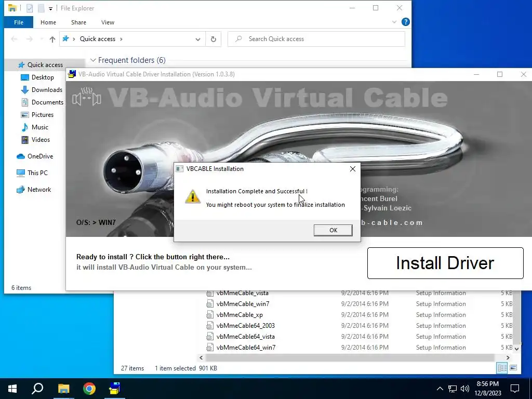This screenshot has height=399, width=532.
Task: Click the Properties icon in title bar
Action: click(30, 8)
